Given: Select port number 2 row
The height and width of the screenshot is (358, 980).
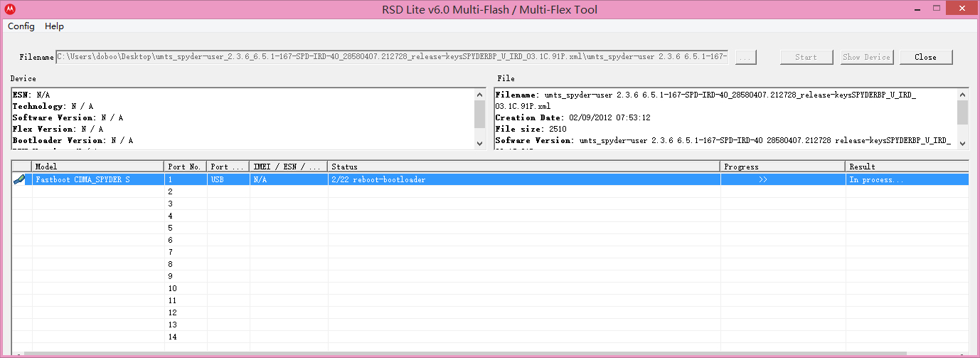Looking at the screenshot, I should [491, 191].
